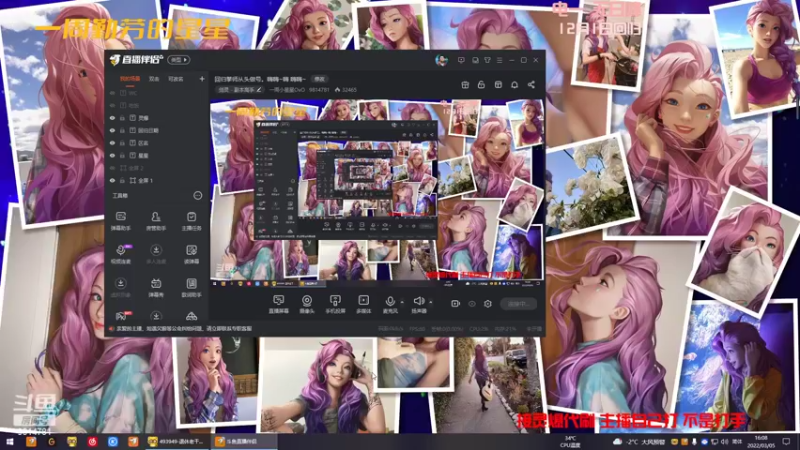The image size is (800, 450).
Task: Open the Windows notification center icon
Action: click(786, 442)
